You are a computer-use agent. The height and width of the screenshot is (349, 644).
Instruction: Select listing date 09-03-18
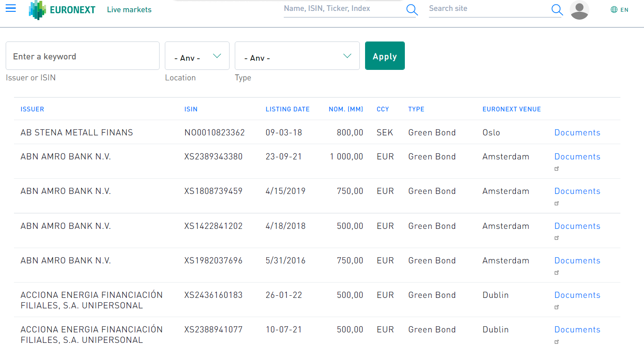pos(284,132)
